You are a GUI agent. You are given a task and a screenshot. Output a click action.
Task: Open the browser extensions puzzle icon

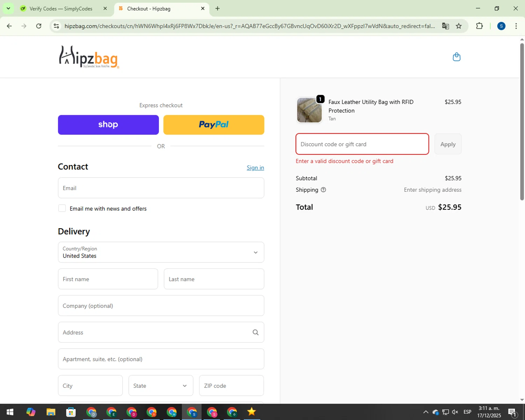tap(479, 26)
